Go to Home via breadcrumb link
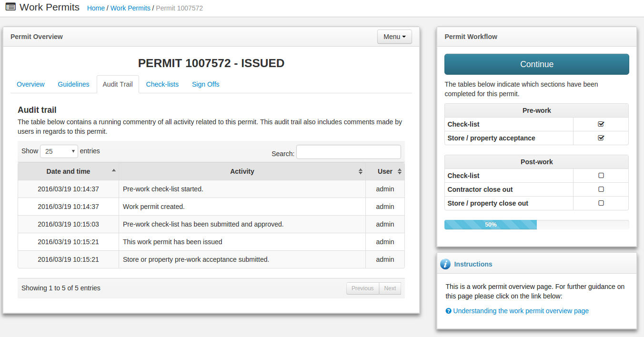This screenshot has width=644, height=337. pyautogui.click(x=96, y=8)
